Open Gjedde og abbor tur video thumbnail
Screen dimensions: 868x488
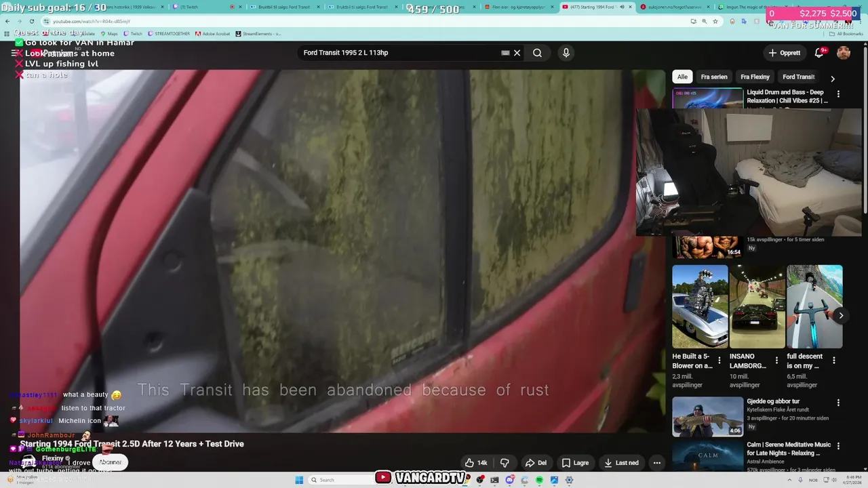tap(708, 417)
